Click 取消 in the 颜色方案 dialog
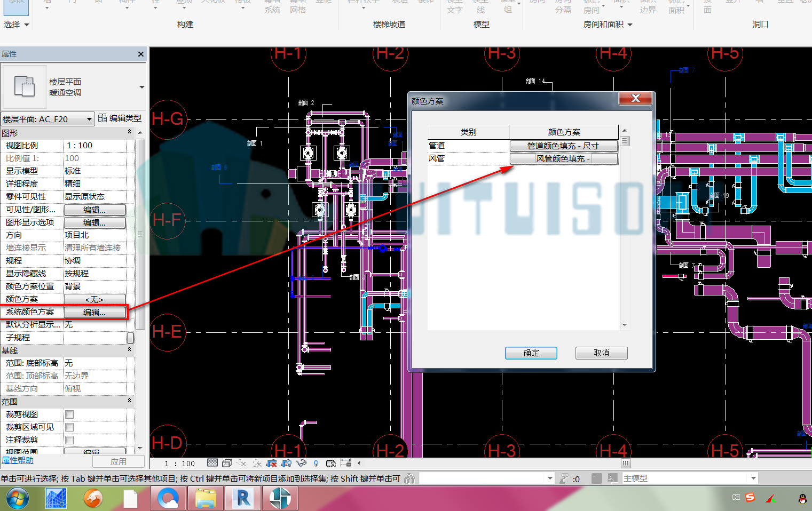The height and width of the screenshot is (511, 812). 602,353
